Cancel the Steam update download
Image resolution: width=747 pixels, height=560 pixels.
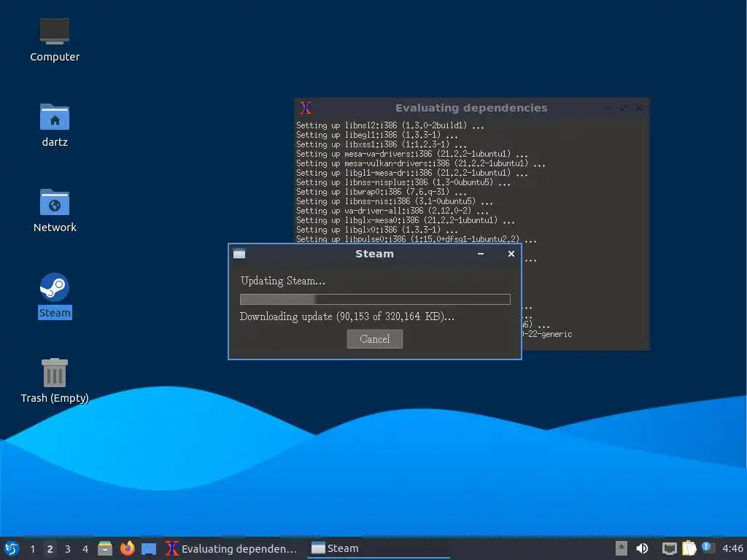[x=374, y=339]
